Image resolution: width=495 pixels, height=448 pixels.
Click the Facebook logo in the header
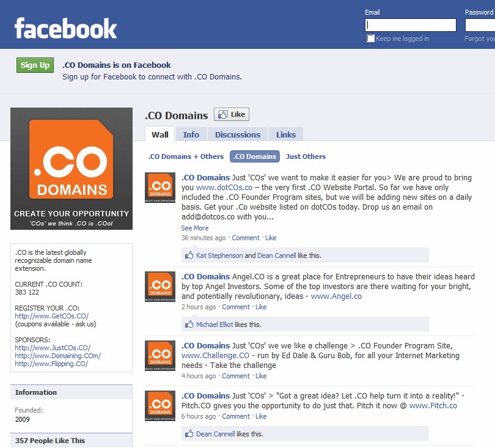tap(65, 28)
